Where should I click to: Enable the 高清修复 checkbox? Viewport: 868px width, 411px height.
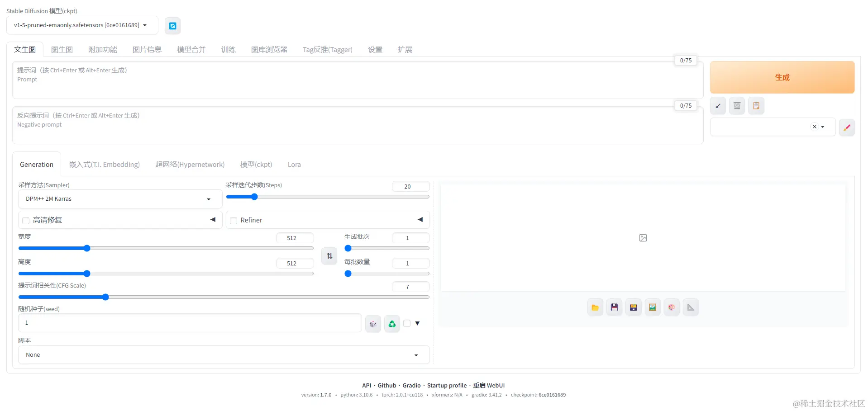[x=26, y=220]
